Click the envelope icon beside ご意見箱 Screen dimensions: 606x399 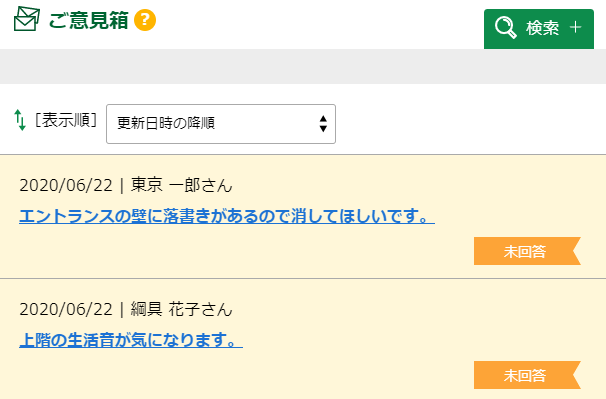pyautogui.click(x=27, y=19)
